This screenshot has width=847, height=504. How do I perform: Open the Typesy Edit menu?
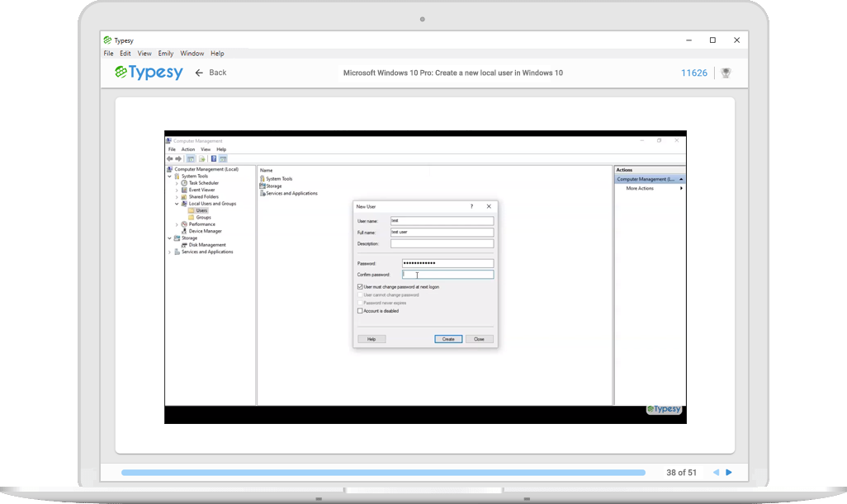coord(125,54)
